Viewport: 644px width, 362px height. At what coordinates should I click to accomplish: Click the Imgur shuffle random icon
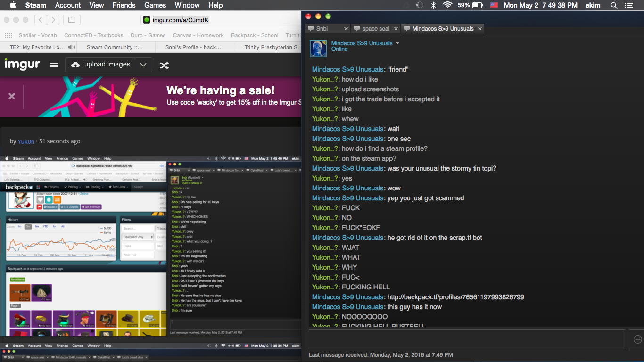(x=164, y=65)
